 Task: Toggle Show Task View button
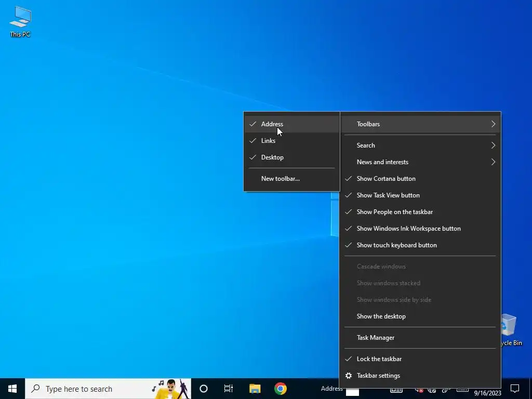coord(420,195)
